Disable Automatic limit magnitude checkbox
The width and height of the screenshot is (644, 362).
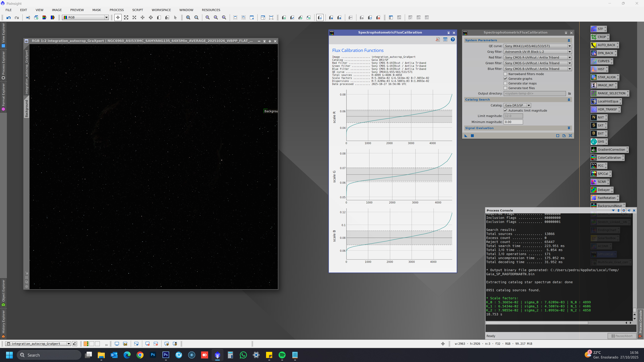coord(505,110)
